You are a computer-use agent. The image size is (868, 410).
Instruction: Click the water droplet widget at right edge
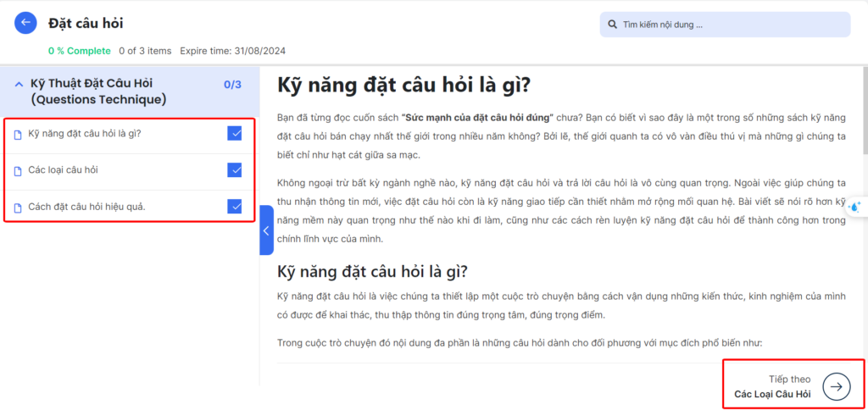click(x=856, y=207)
